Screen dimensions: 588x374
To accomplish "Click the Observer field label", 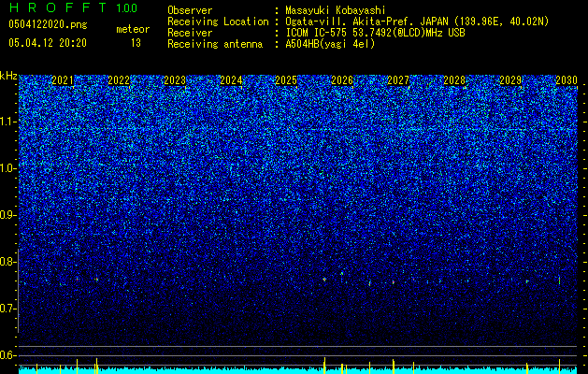I will (x=190, y=10).
